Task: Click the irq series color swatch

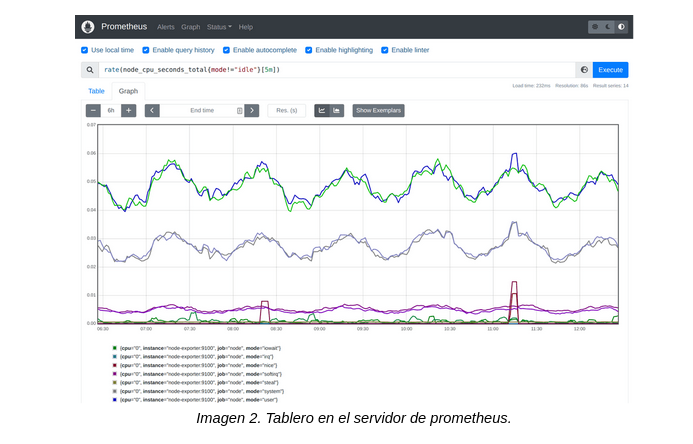Action: [115, 357]
